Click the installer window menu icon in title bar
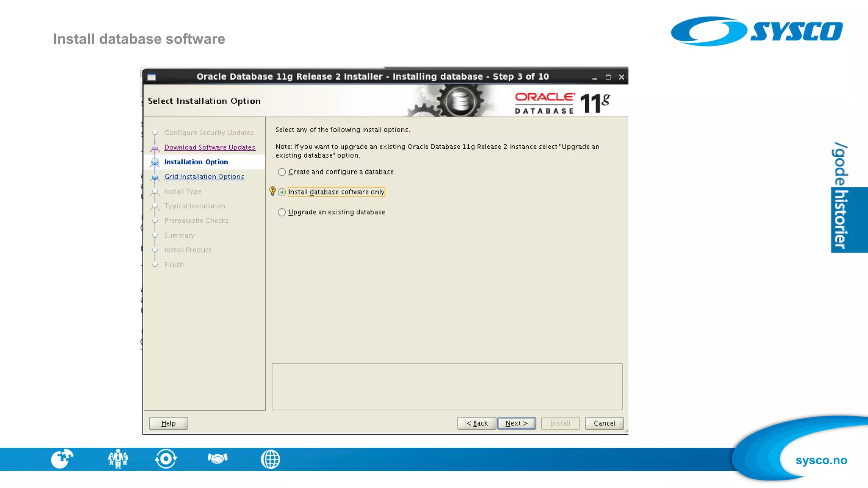Viewport: 868px width, 488px height. coord(152,77)
